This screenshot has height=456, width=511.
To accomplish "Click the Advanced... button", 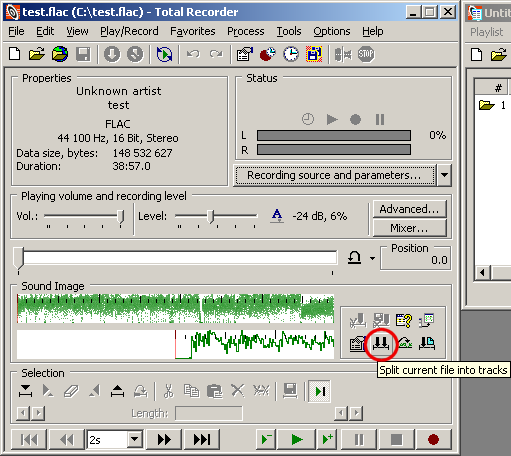I will (409, 209).
